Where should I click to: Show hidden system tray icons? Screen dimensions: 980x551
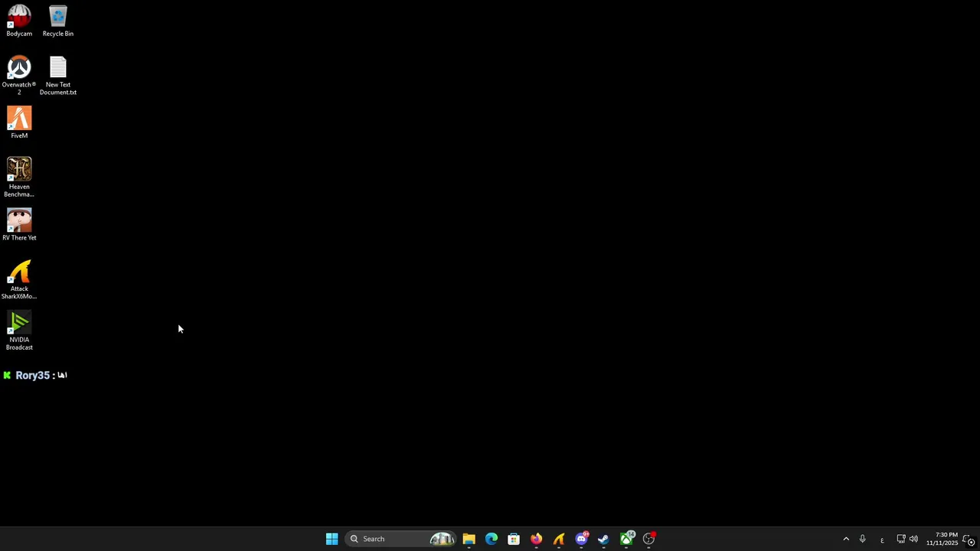(846, 539)
